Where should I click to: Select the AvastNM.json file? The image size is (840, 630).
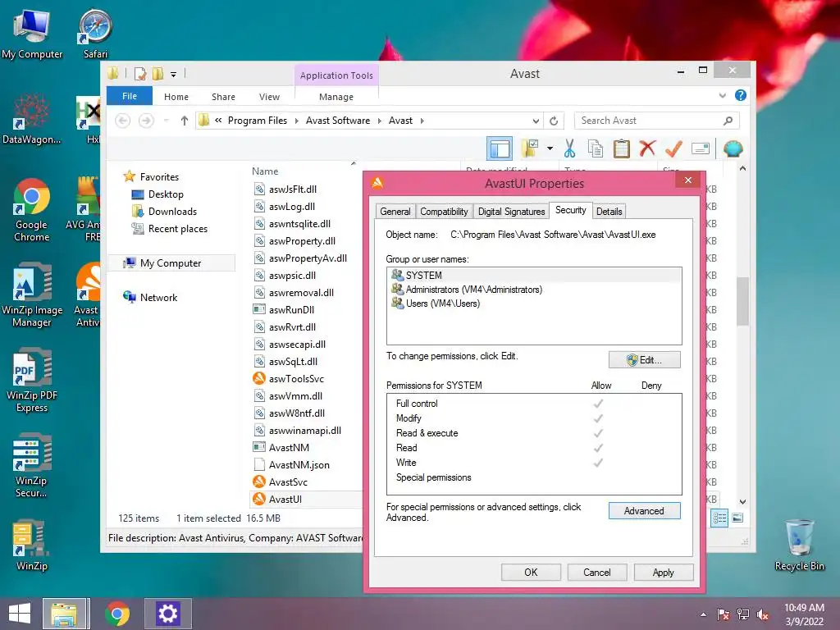pos(299,464)
